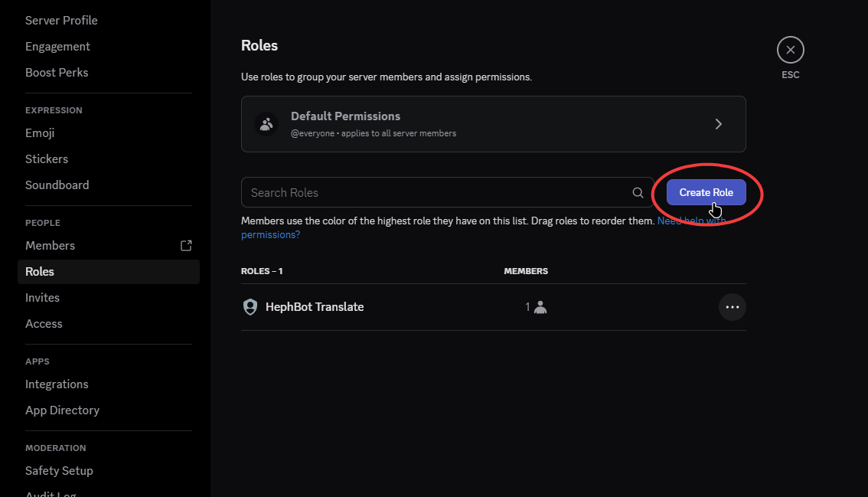Screen dimensions: 868x497
Task: Click the magnifier icon in Search Roles
Action: click(x=638, y=193)
